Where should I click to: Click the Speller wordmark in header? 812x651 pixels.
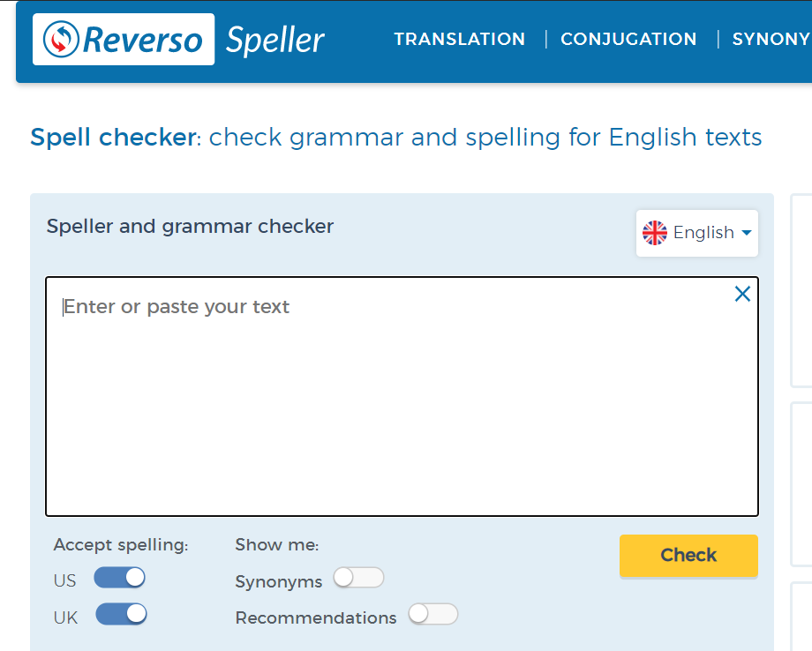coord(275,40)
